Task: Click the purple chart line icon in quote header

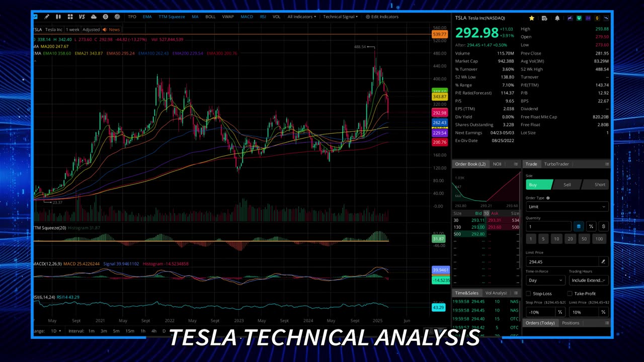Action: point(570,18)
